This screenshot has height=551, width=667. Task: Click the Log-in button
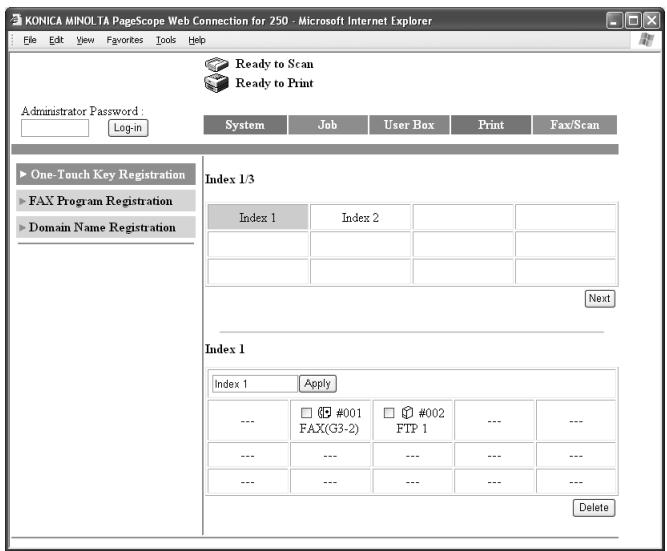pyautogui.click(x=128, y=128)
